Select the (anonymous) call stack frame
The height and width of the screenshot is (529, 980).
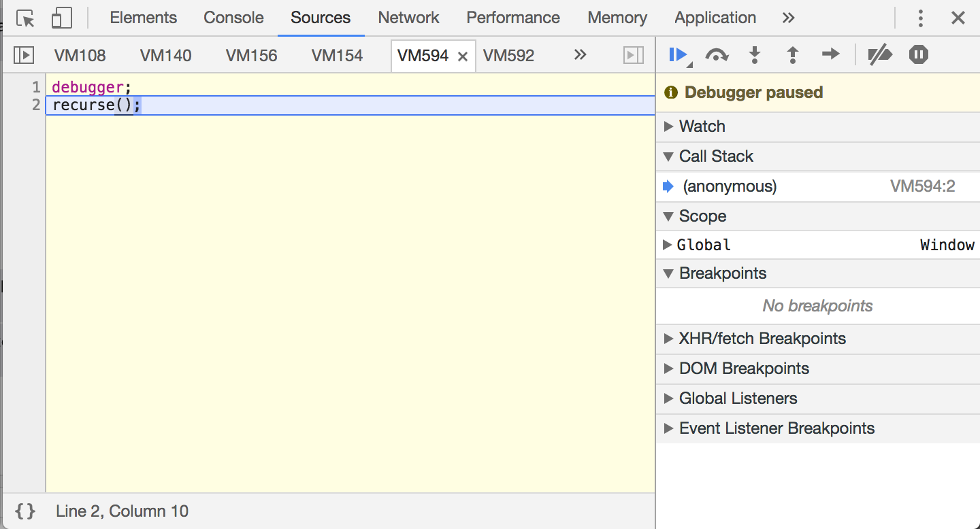click(x=818, y=186)
